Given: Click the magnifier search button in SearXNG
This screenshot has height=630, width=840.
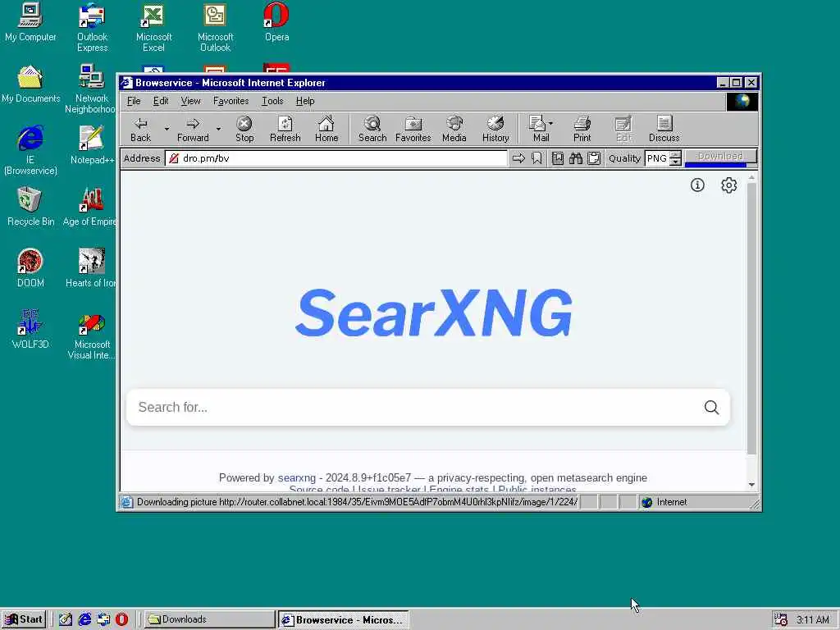Looking at the screenshot, I should 711,407.
